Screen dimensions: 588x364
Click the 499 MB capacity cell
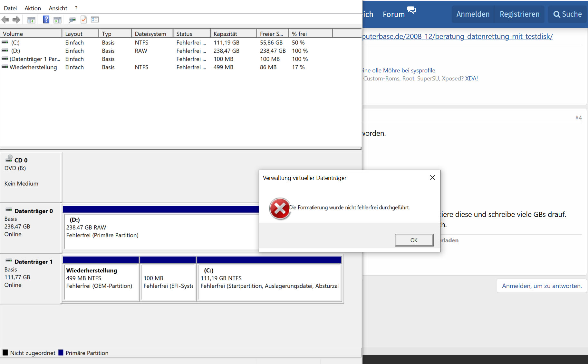223,67
